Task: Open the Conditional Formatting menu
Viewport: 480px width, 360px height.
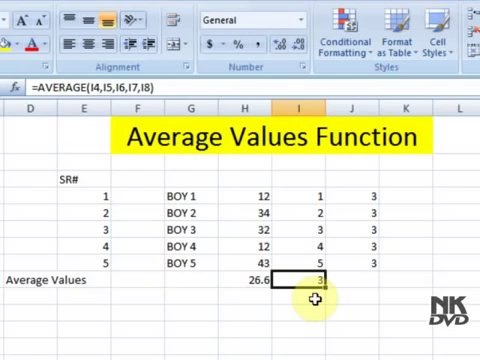Action: point(345,32)
